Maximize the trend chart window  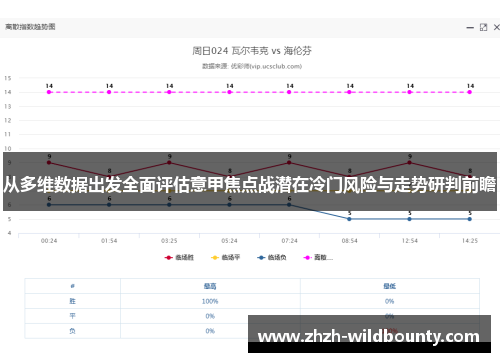(x=483, y=27)
